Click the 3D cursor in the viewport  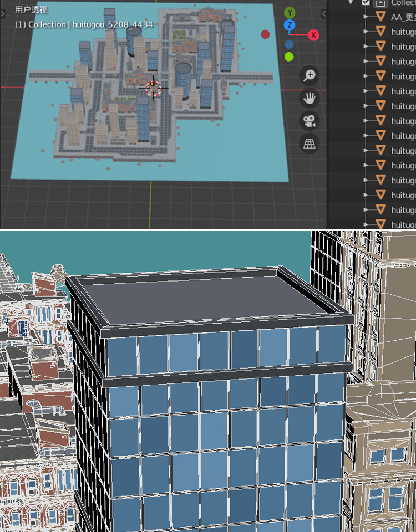pyautogui.click(x=154, y=88)
